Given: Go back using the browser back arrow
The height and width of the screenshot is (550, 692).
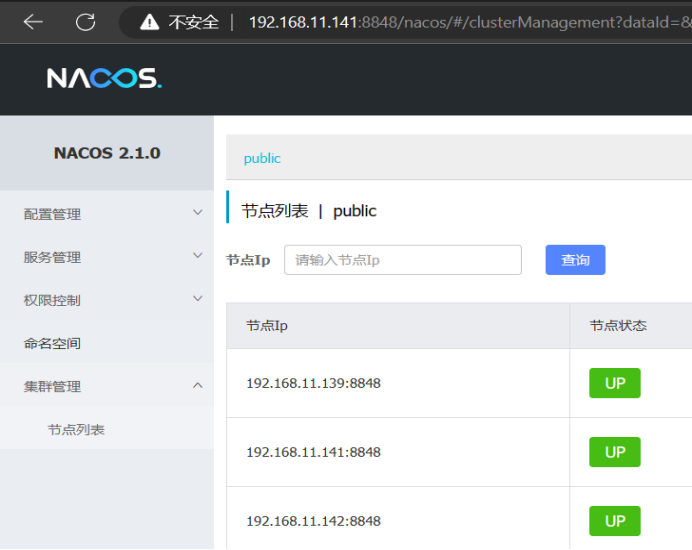Looking at the screenshot, I should point(33,22).
